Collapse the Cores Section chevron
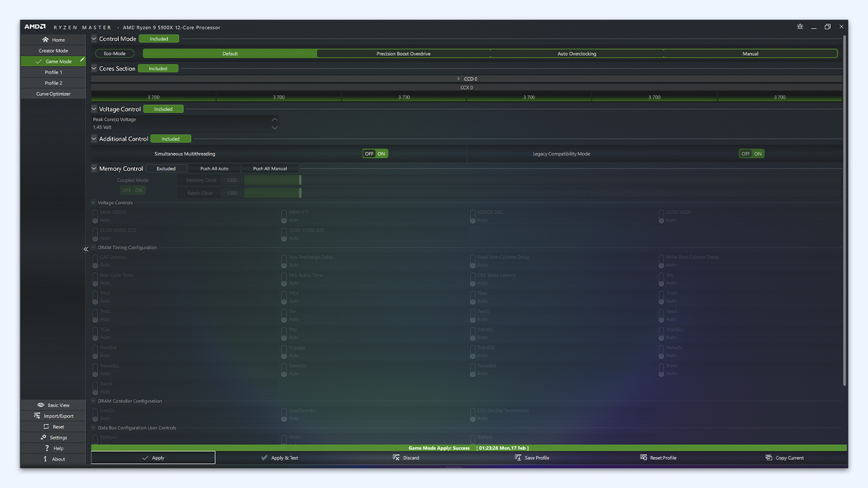 coord(94,69)
